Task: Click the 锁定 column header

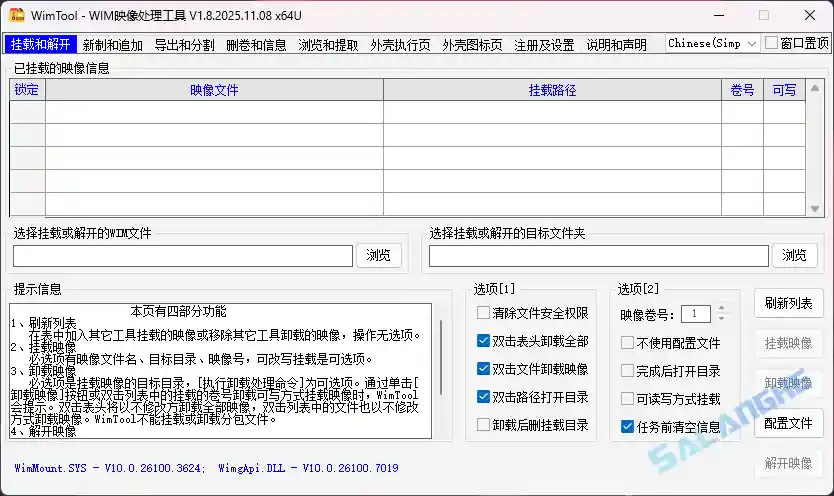Action: (x=27, y=90)
